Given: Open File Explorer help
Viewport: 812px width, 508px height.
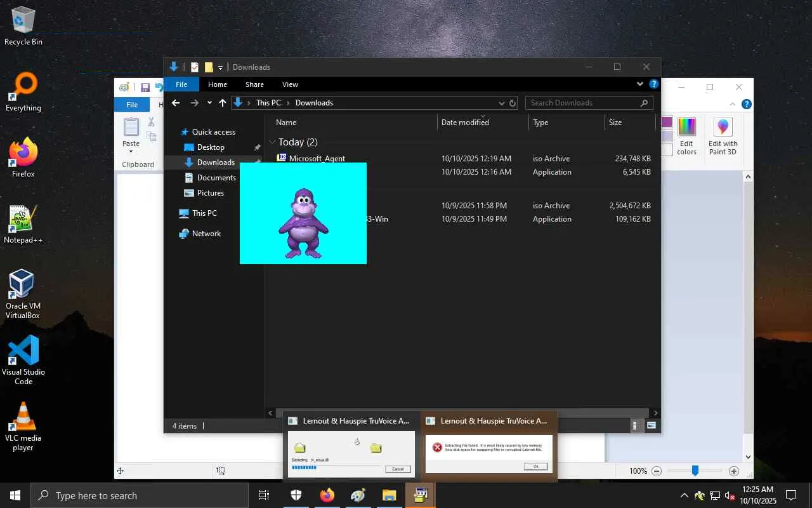Looking at the screenshot, I should [654, 84].
